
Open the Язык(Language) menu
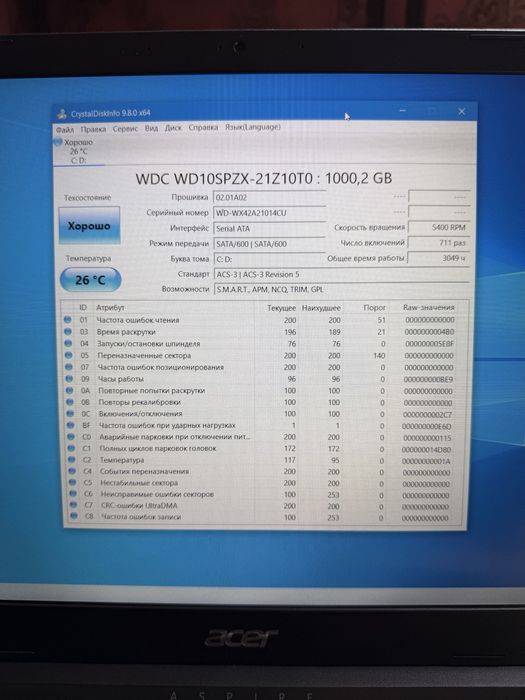[253, 127]
